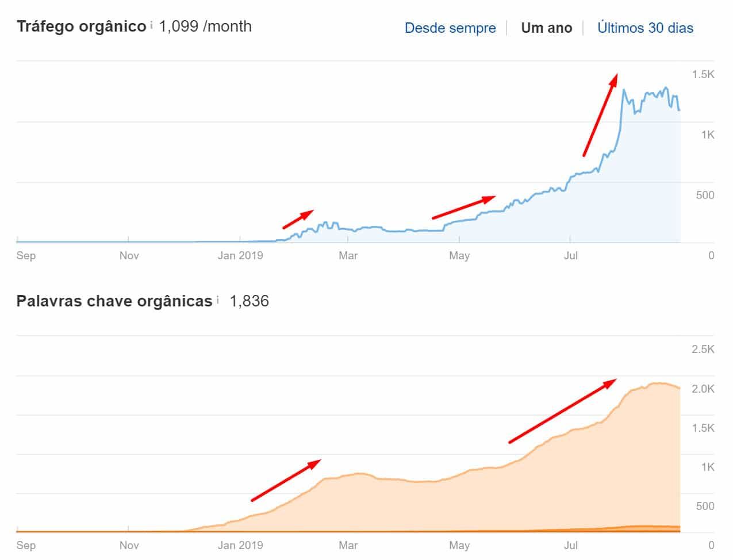Click the 1,099 /month traffic value
733x560 pixels.
tap(205, 26)
